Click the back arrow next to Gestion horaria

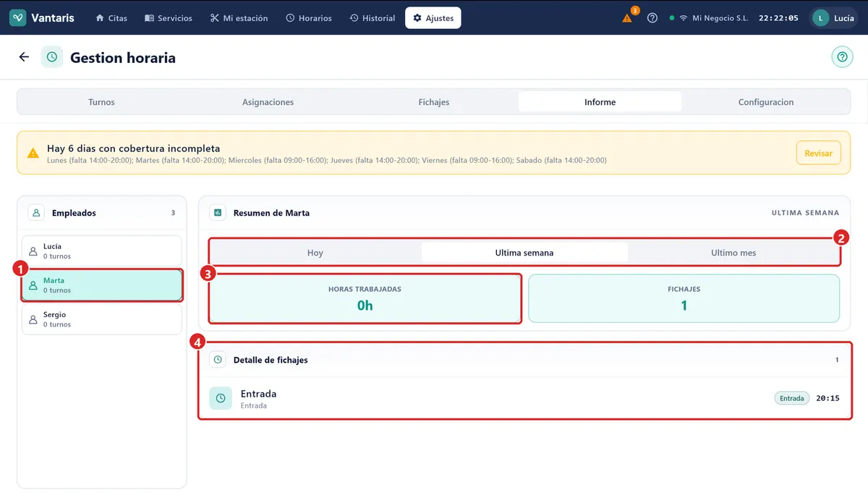[24, 57]
